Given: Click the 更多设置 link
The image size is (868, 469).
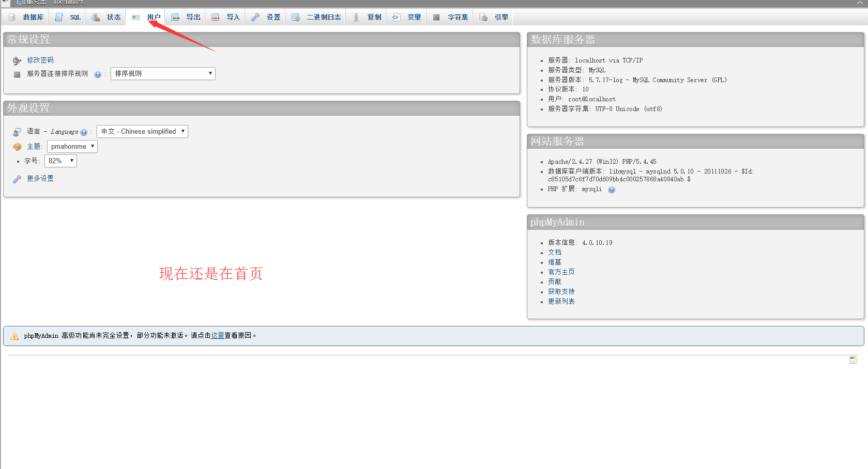Looking at the screenshot, I should coord(40,179).
